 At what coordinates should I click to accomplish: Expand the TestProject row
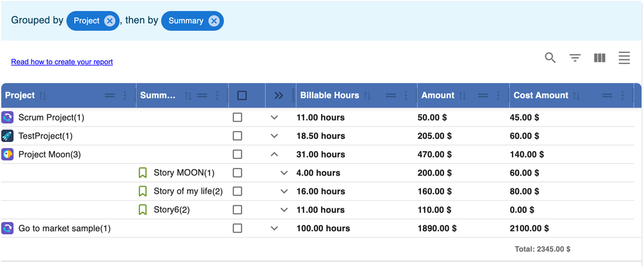coord(275,136)
